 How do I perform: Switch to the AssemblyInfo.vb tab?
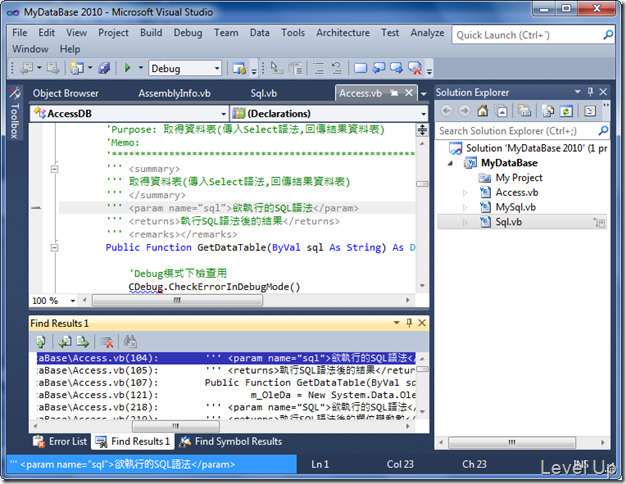pyautogui.click(x=174, y=93)
